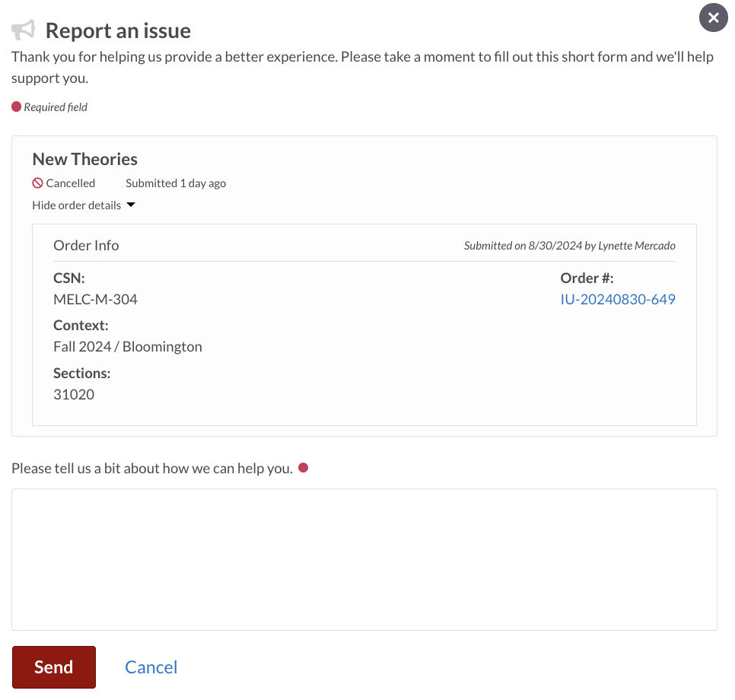Click the Sections: label
The image size is (735, 700).
(82, 374)
